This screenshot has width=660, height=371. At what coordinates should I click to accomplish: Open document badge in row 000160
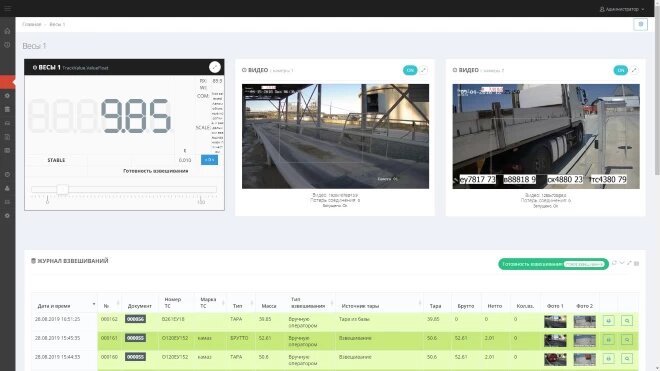click(x=135, y=357)
